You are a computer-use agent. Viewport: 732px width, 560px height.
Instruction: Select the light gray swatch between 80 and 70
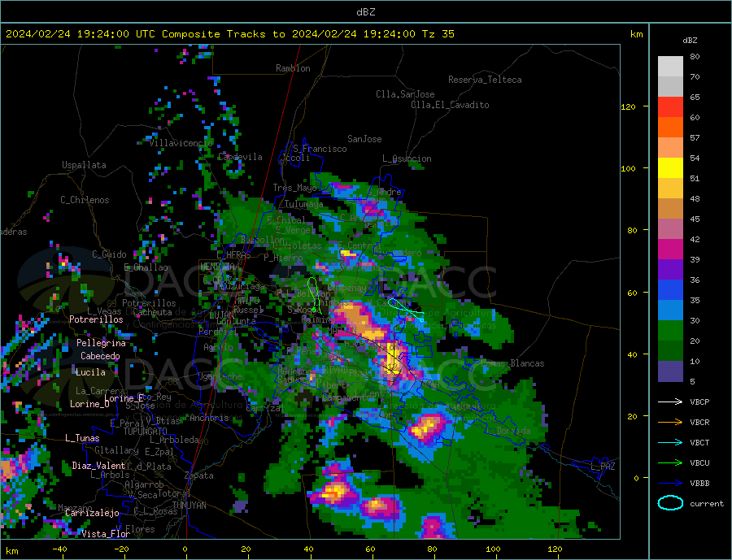[670, 67]
